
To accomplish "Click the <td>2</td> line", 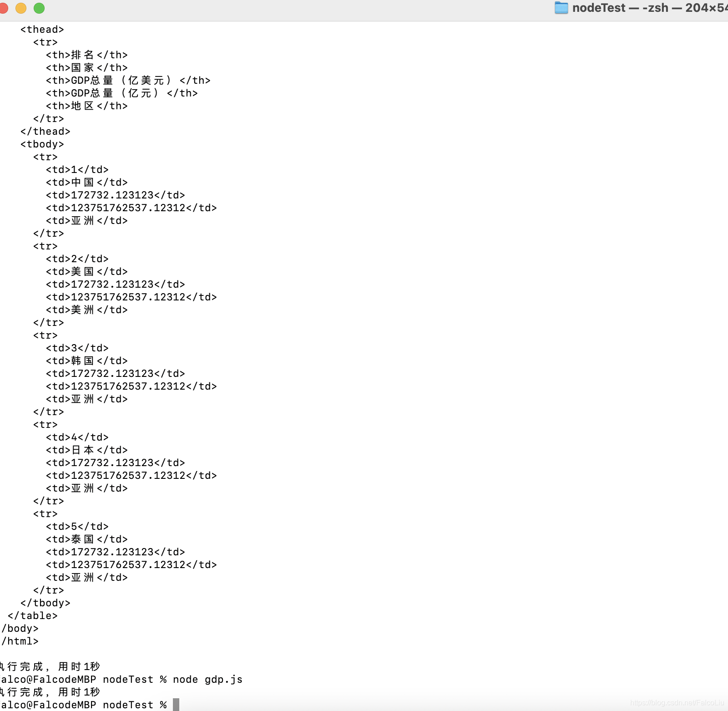I will coord(77,259).
